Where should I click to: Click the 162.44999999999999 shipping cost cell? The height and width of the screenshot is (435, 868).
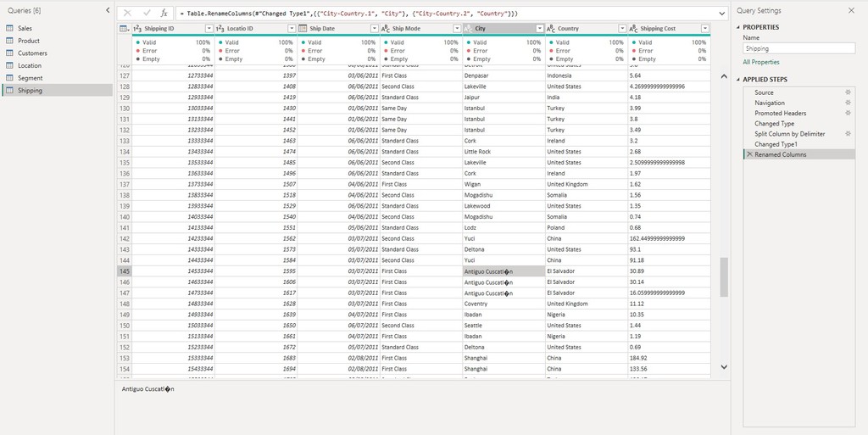(670, 238)
